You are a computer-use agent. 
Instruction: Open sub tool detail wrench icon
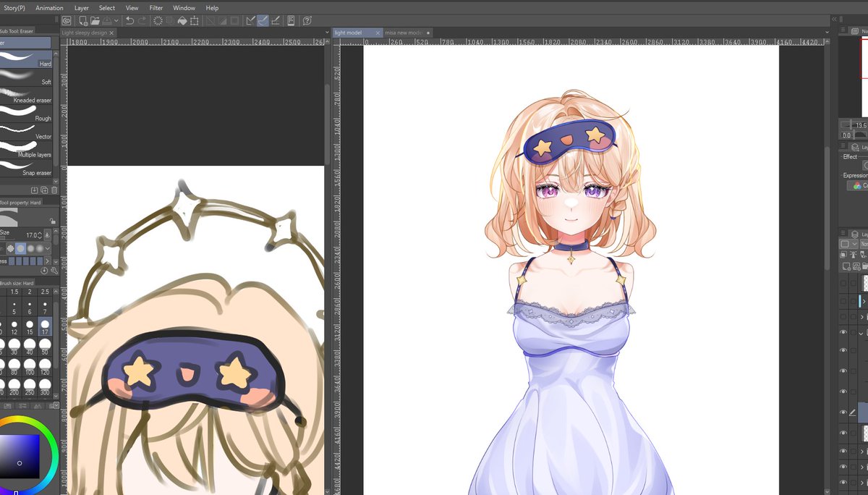click(x=54, y=270)
